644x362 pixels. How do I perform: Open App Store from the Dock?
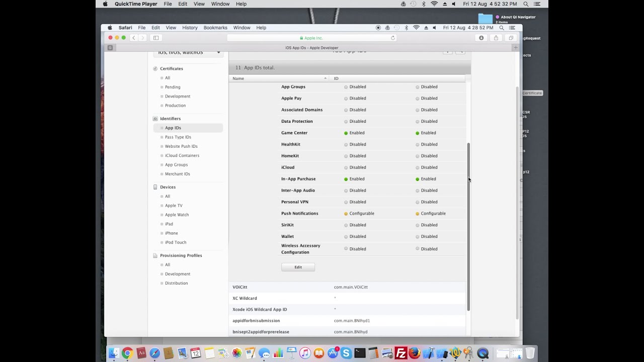(x=333, y=353)
